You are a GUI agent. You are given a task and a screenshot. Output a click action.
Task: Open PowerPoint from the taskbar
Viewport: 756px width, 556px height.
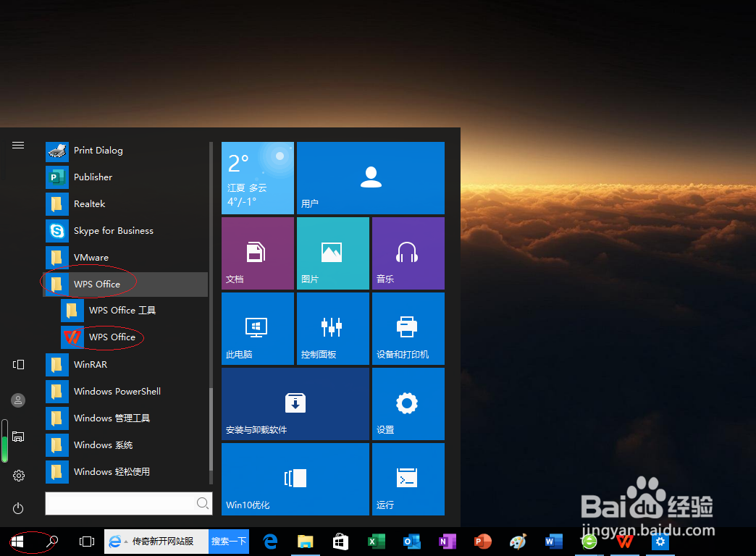[x=482, y=542]
